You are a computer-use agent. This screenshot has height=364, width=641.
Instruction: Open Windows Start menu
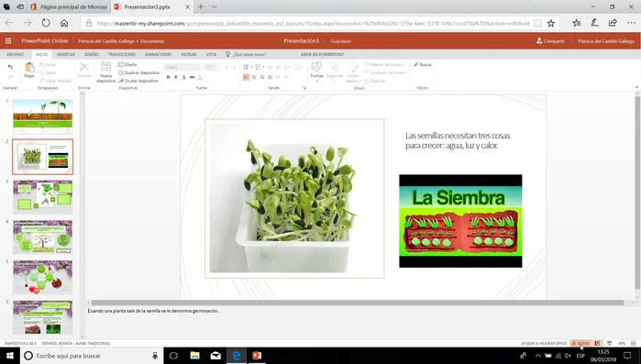click(9, 356)
